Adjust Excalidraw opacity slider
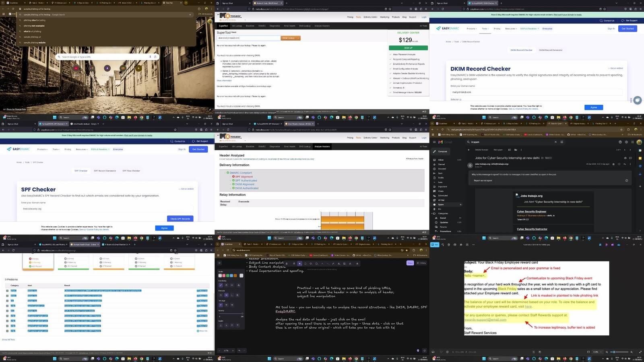This screenshot has width=644, height=362. 231,314
